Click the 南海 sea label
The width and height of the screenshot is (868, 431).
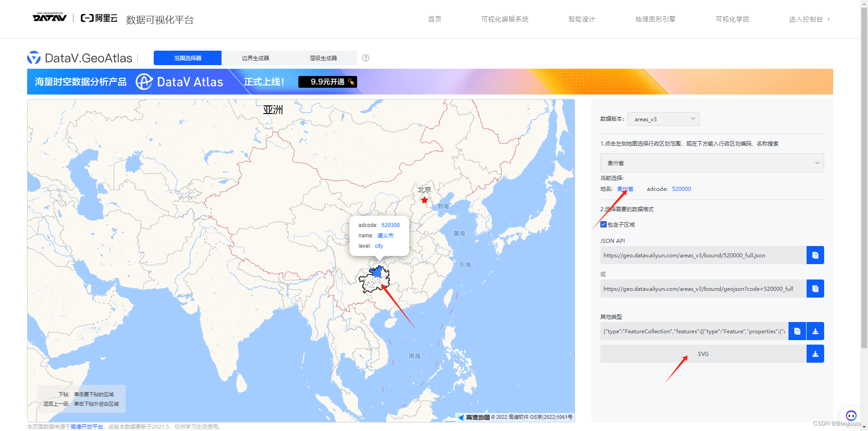(x=415, y=356)
